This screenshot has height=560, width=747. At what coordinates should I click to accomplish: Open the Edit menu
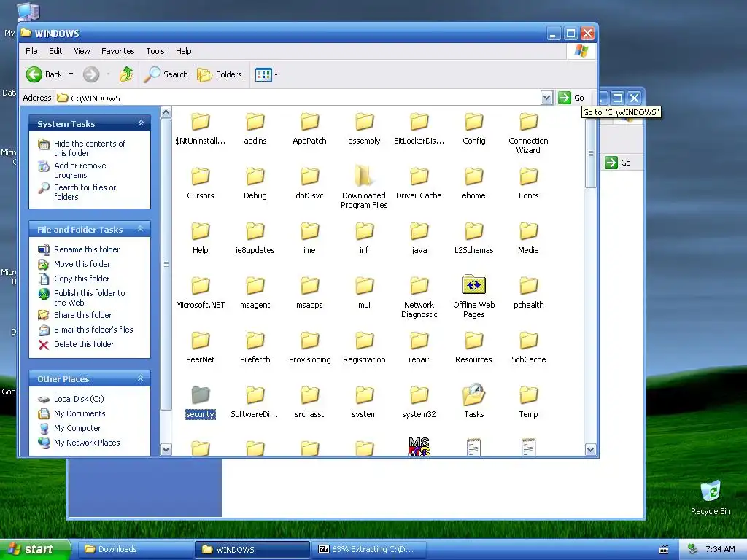55,51
